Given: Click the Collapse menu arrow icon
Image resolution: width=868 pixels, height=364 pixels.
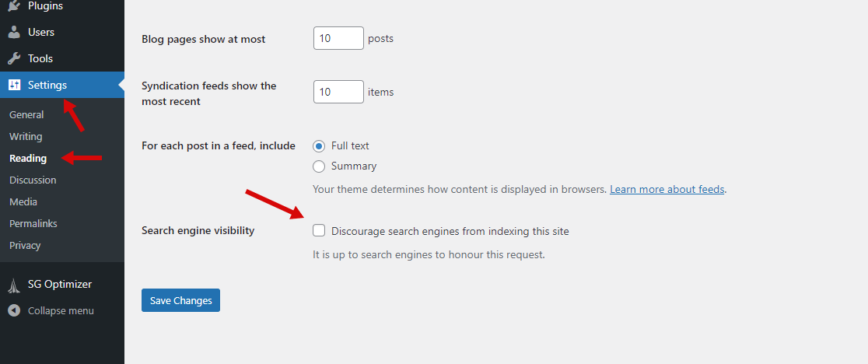Looking at the screenshot, I should click(x=14, y=310).
